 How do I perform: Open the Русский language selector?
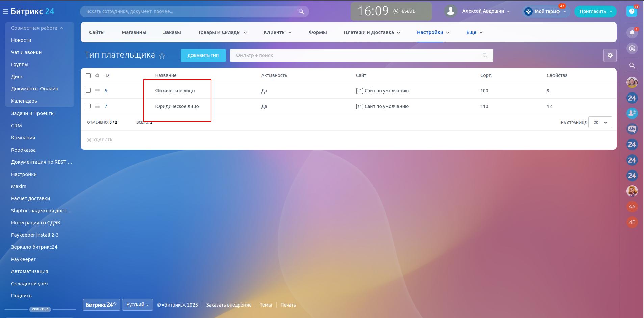137,305
